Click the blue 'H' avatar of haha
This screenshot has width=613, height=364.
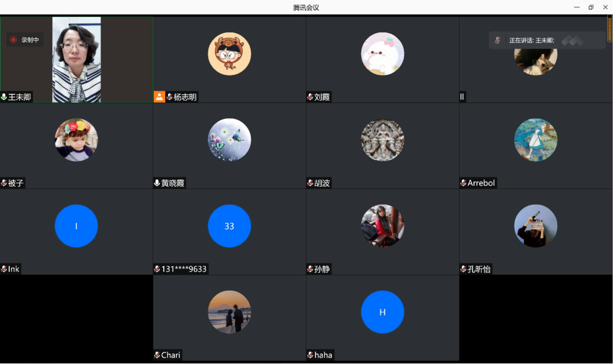tap(382, 312)
